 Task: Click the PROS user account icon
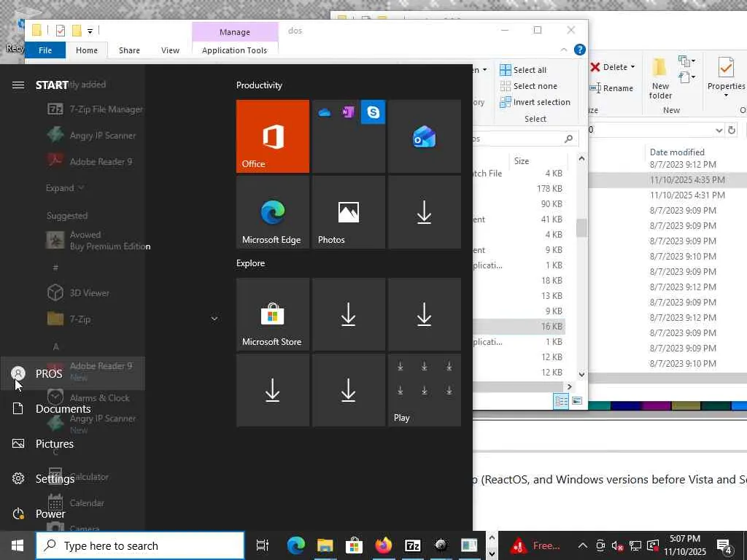point(18,373)
